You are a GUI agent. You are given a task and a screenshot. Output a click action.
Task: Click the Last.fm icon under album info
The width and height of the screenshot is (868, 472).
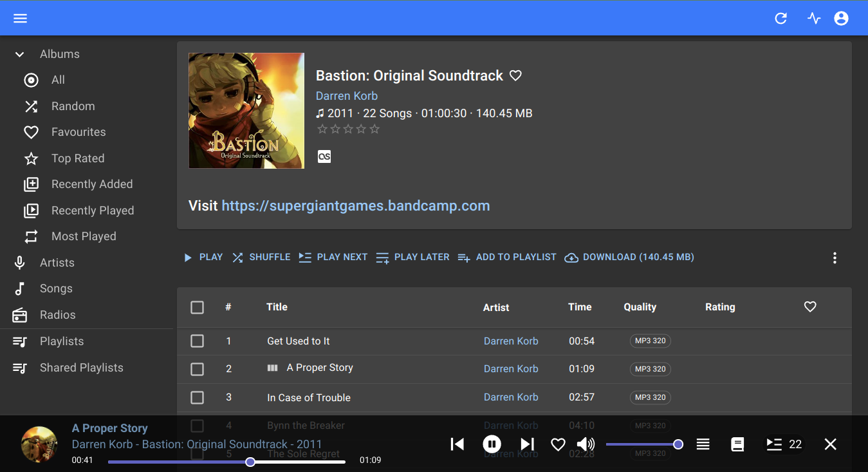[x=324, y=156]
